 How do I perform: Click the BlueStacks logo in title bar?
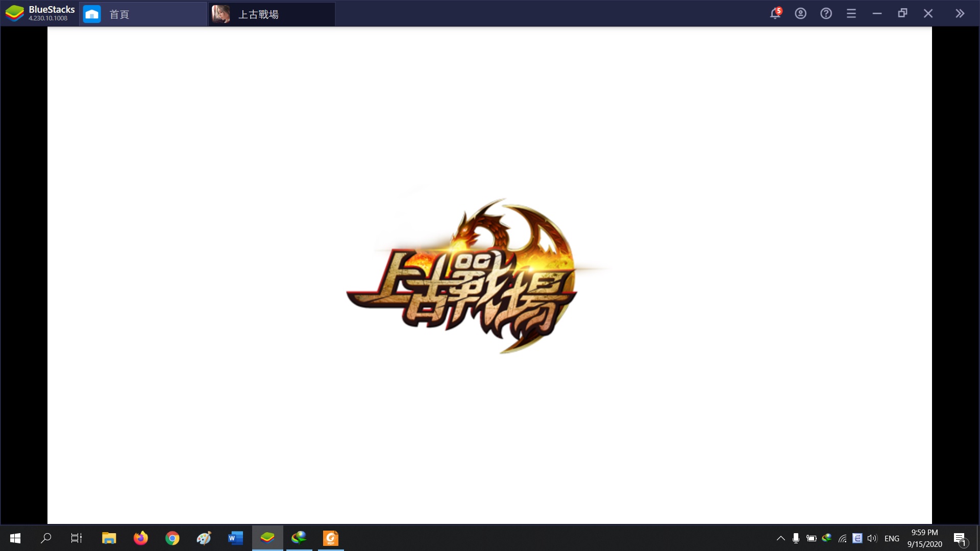point(15,13)
